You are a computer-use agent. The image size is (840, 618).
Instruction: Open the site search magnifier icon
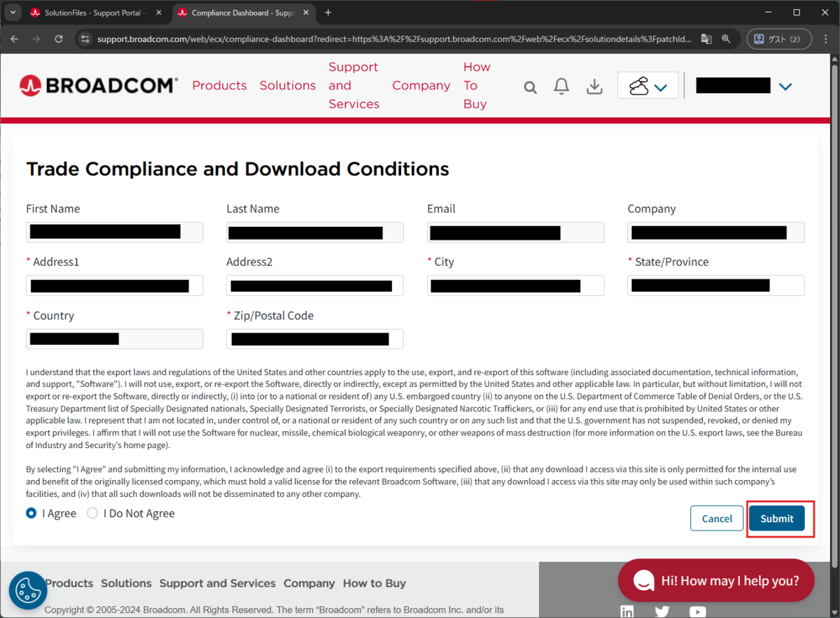[531, 87]
